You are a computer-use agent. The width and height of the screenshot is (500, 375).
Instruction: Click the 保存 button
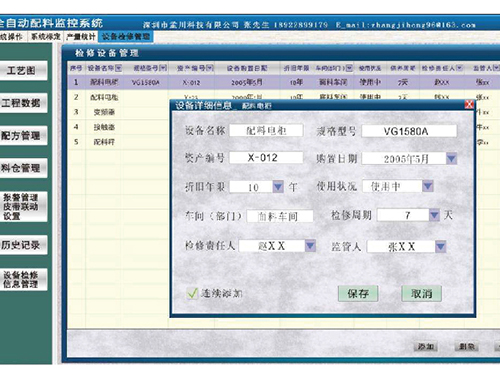[358, 294]
